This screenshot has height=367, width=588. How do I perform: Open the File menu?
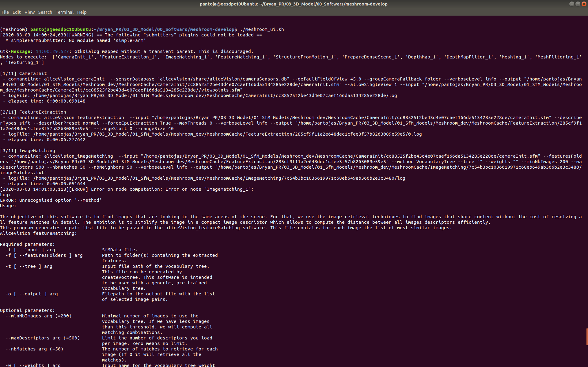coord(5,12)
